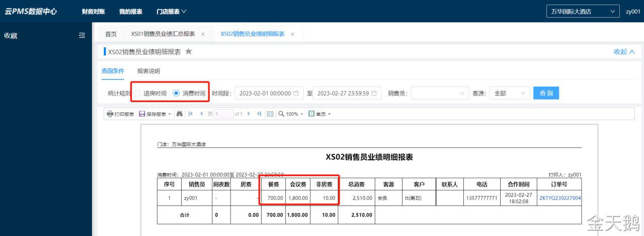This screenshot has height=236, width=644.
Task: Click the 打印报表 printer icon
Action: click(110, 114)
